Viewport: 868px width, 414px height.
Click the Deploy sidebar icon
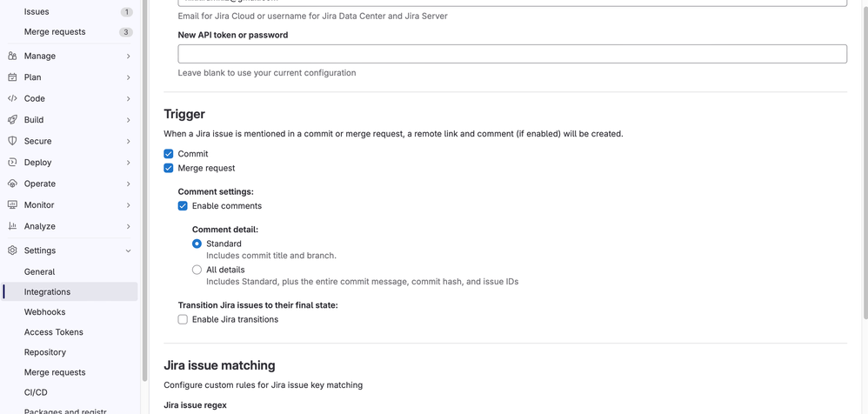pos(12,163)
